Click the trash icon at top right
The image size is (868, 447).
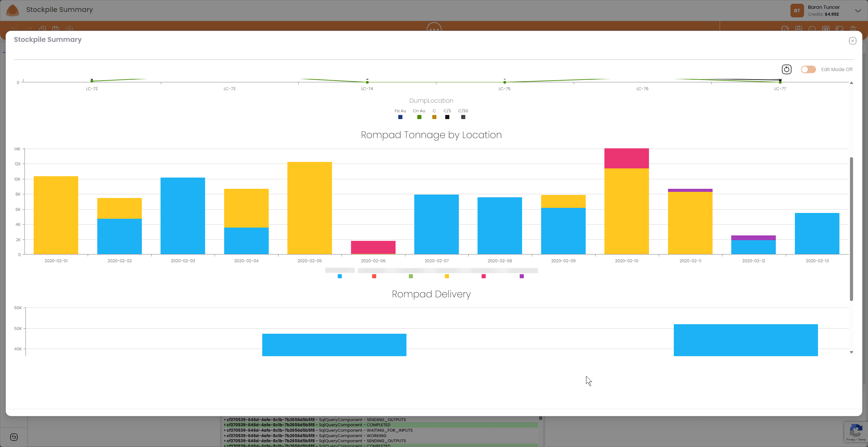853,29
